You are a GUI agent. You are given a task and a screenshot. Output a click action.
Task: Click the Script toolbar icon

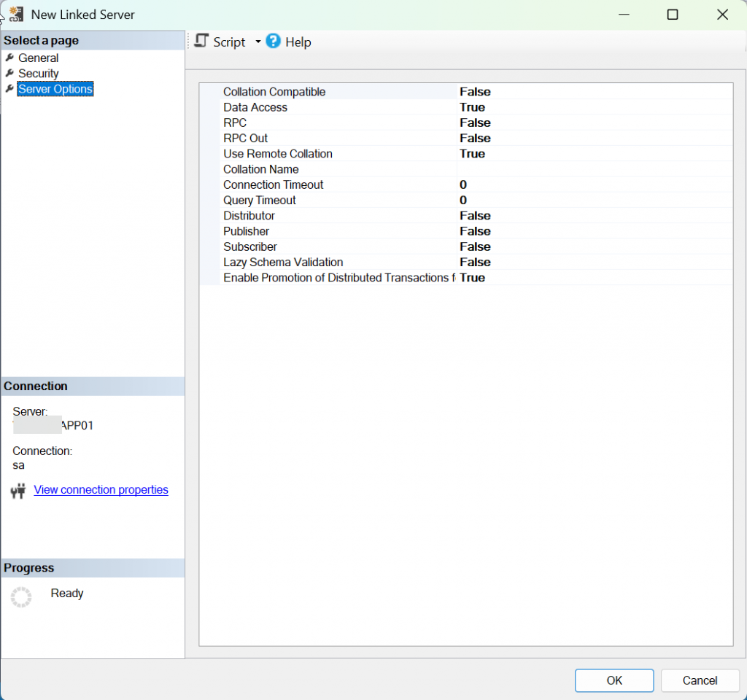[x=202, y=42]
